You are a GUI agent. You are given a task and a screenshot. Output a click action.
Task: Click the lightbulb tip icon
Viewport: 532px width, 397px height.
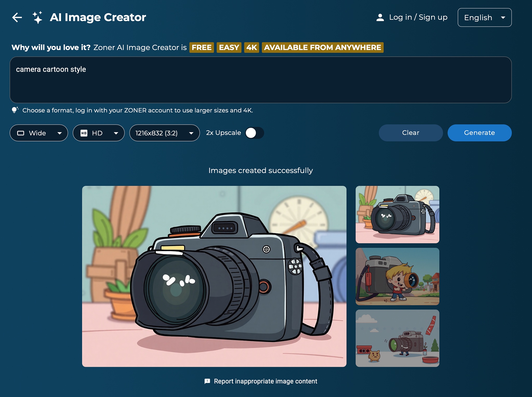pyautogui.click(x=15, y=110)
